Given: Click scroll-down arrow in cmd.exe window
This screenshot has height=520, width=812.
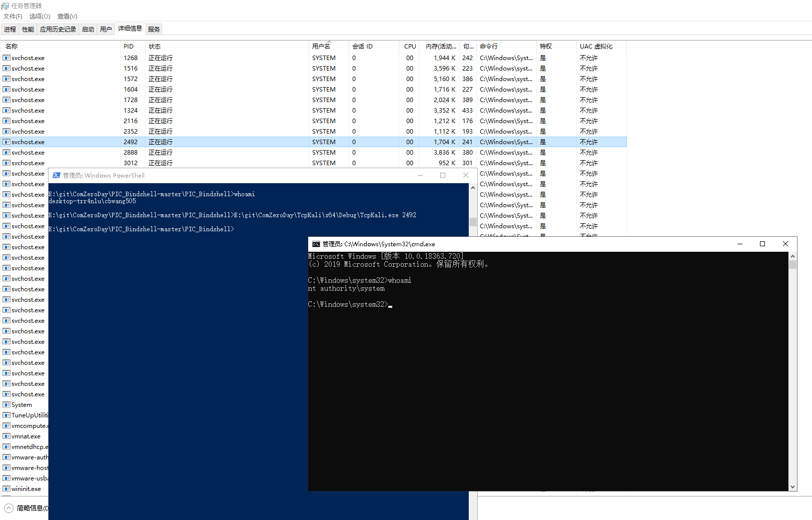Looking at the screenshot, I should click(792, 487).
